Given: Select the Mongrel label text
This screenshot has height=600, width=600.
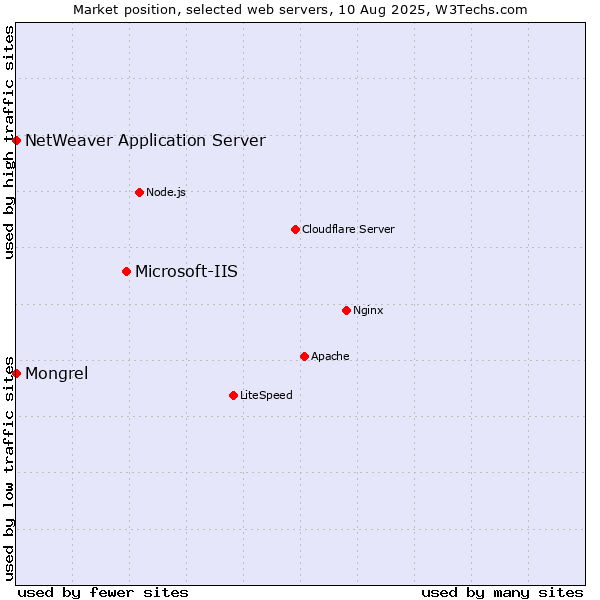Looking at the screenshot, I should pos(57,373).
